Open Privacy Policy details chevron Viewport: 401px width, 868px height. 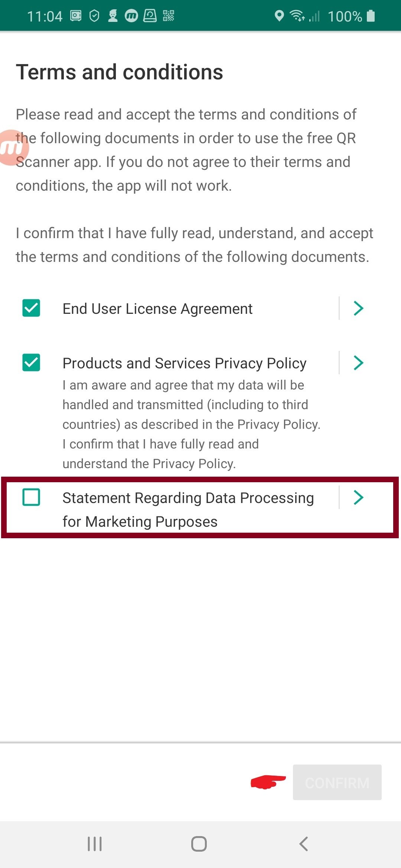(358, 362)
